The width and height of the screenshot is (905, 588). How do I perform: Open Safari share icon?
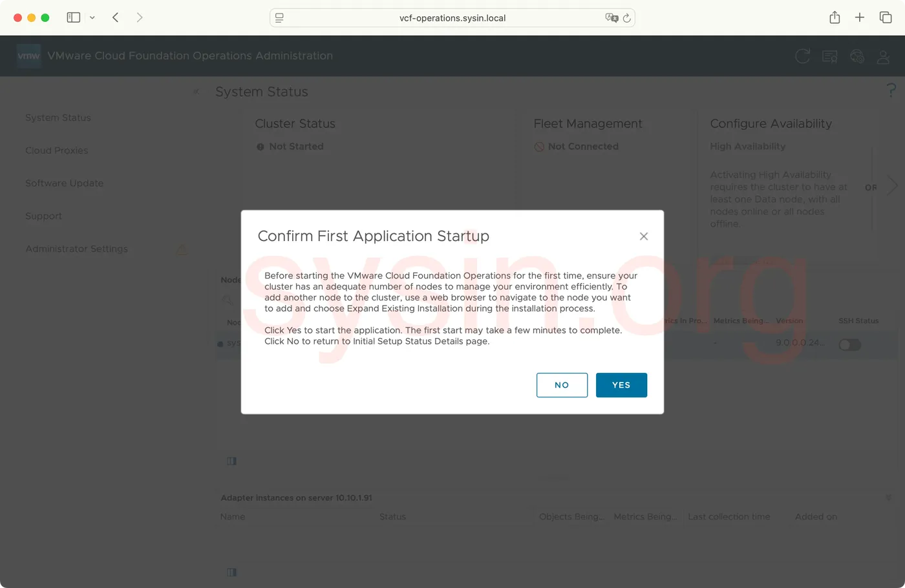pos(835,17)
